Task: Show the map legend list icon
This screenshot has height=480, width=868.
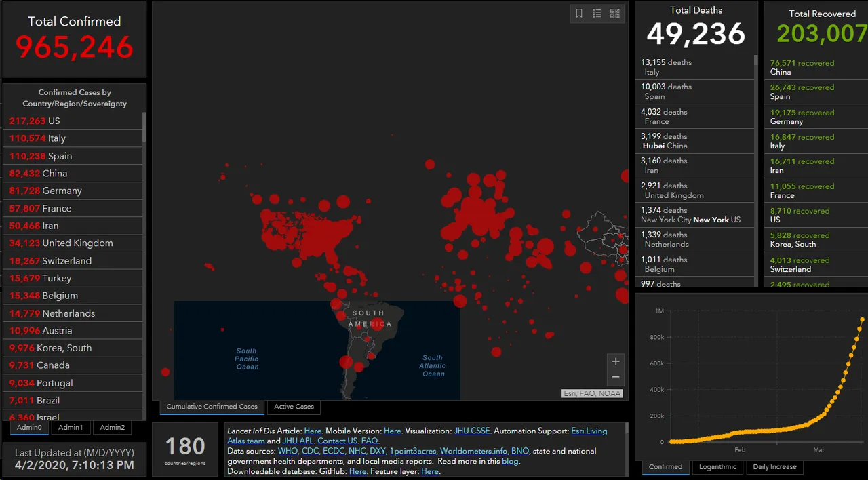Action: coord(597,14)
